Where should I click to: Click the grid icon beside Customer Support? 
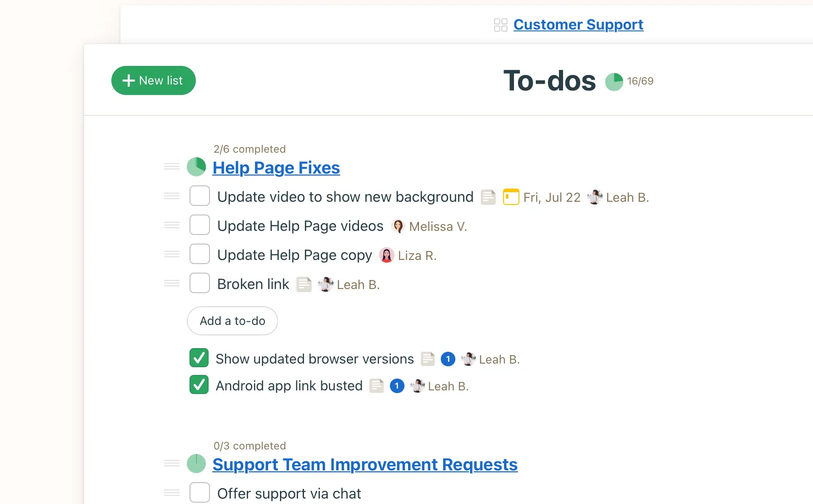[500, 25]
